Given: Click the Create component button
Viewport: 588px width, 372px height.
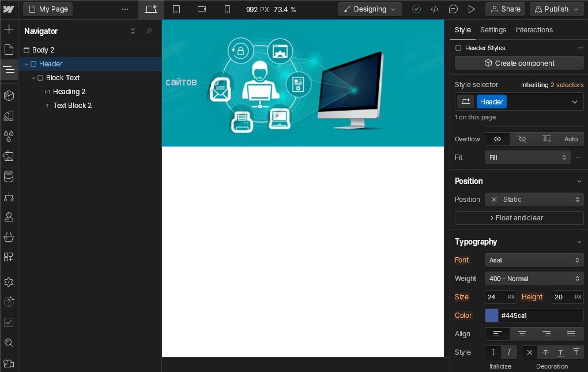Looking at the screenshot, I should (x=519, y=63).
